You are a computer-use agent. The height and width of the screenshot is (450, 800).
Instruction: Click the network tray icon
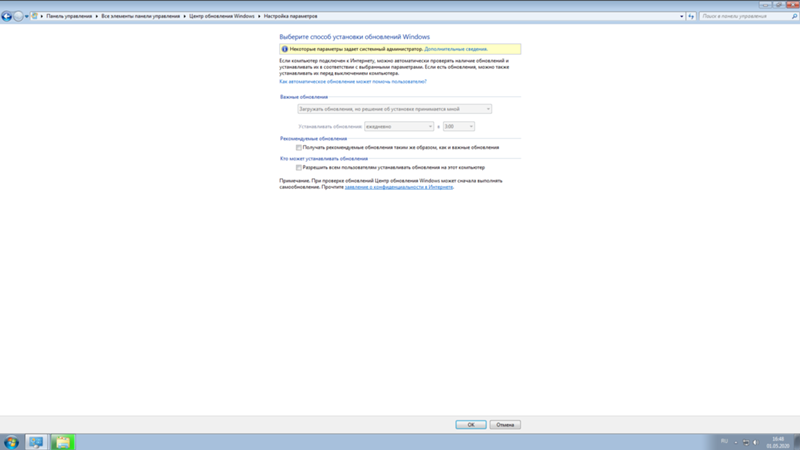point(746,442)
